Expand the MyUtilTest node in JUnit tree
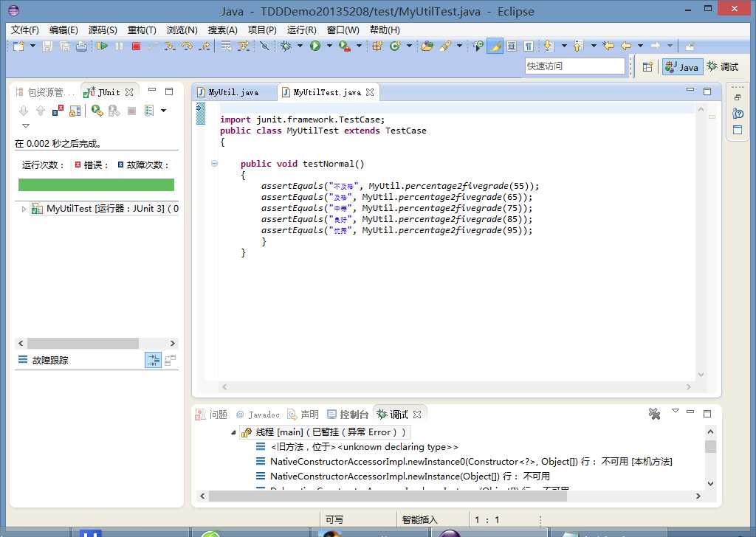The image size is (756, 537). pyautogui.click(x=24, y=209)
